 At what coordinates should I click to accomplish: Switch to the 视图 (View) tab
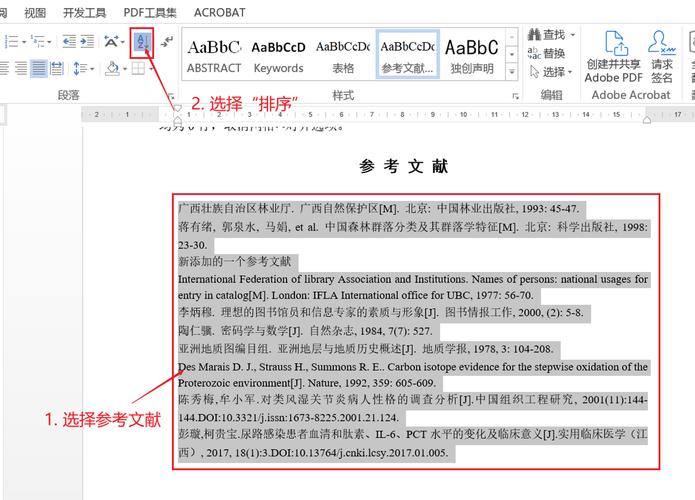pos(35,13)
